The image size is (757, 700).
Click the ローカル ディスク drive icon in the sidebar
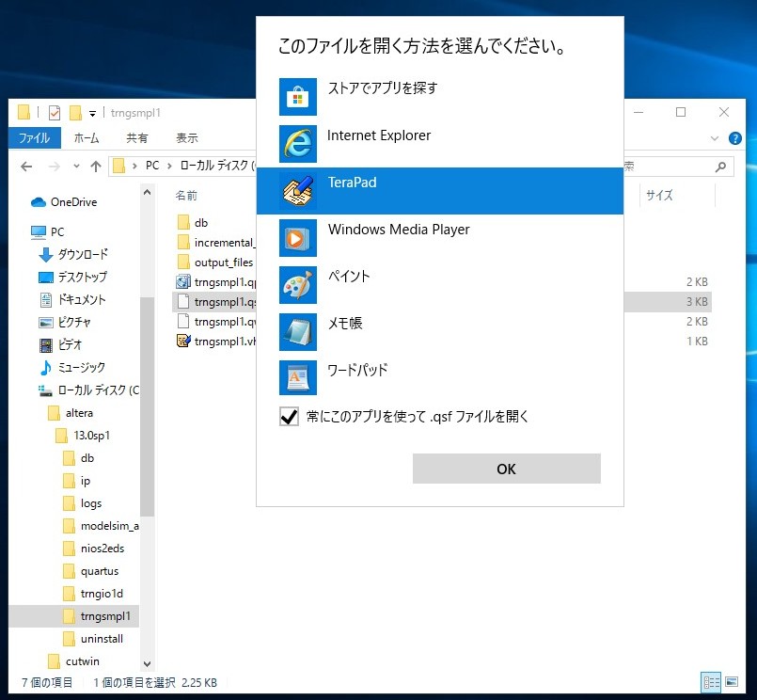coord(45,390)
